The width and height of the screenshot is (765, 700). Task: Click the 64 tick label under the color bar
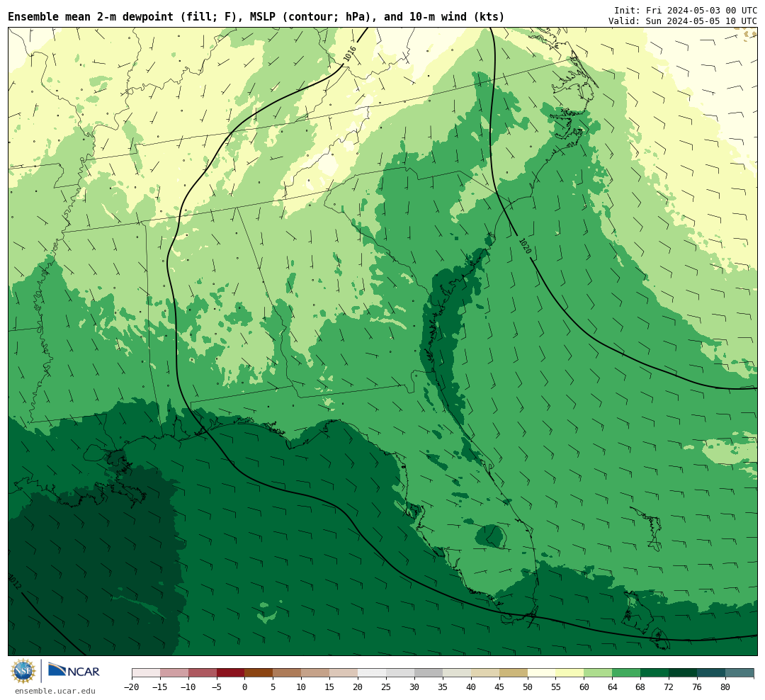pyautogui.click(x=613, y=687)
